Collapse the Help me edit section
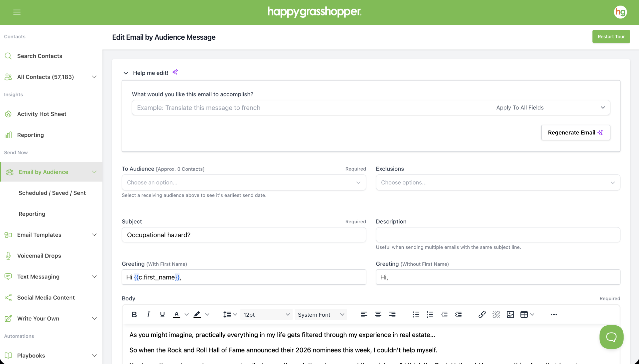Image resolution: width=639 pixels, height=364 pixels. [126, 73]
